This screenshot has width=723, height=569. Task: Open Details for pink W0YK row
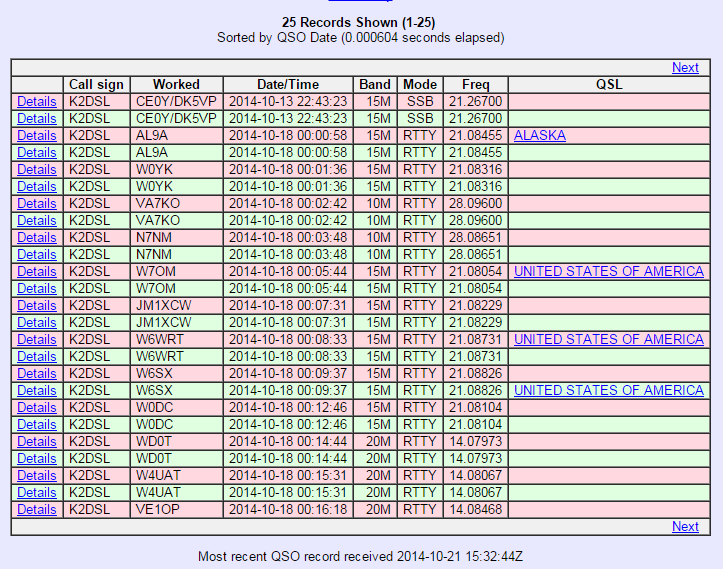[x=37, y=170]
